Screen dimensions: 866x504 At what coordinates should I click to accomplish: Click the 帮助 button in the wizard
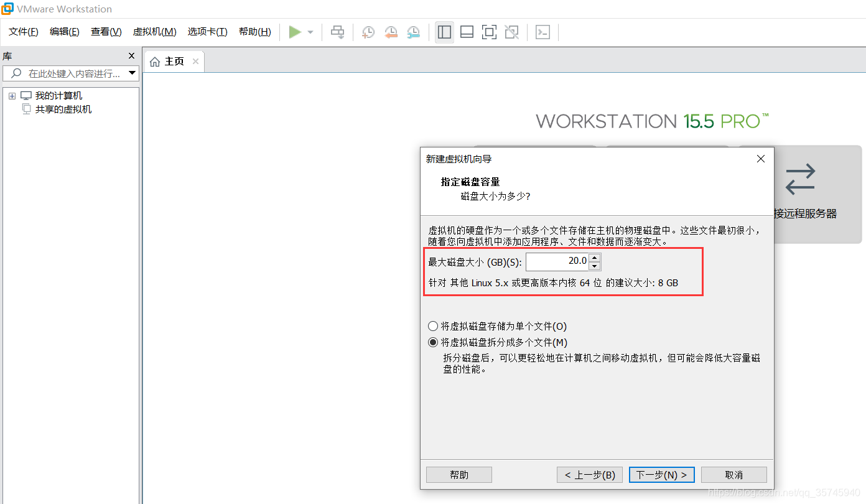coord(459,475)
